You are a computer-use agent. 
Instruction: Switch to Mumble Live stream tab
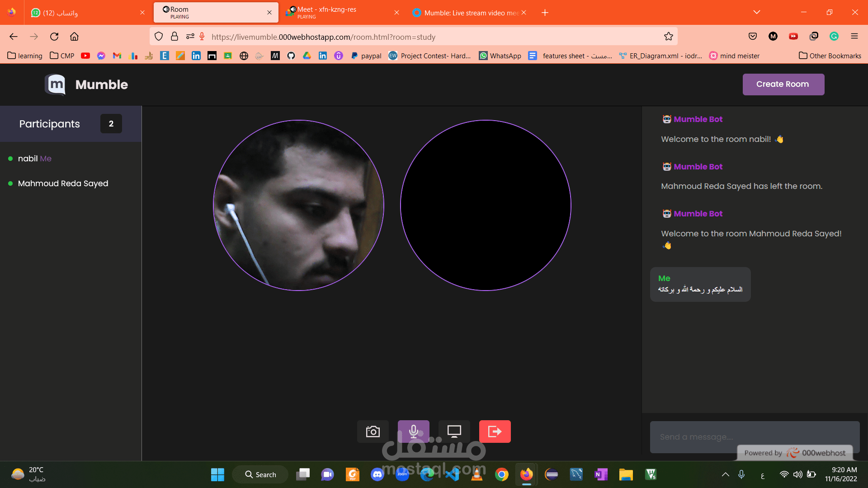point(466,13)
